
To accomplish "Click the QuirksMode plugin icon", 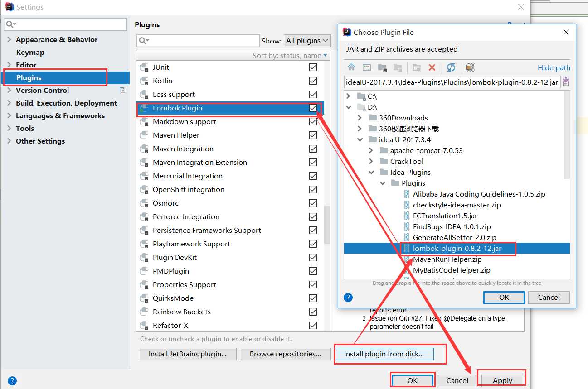I will point(144,298).
